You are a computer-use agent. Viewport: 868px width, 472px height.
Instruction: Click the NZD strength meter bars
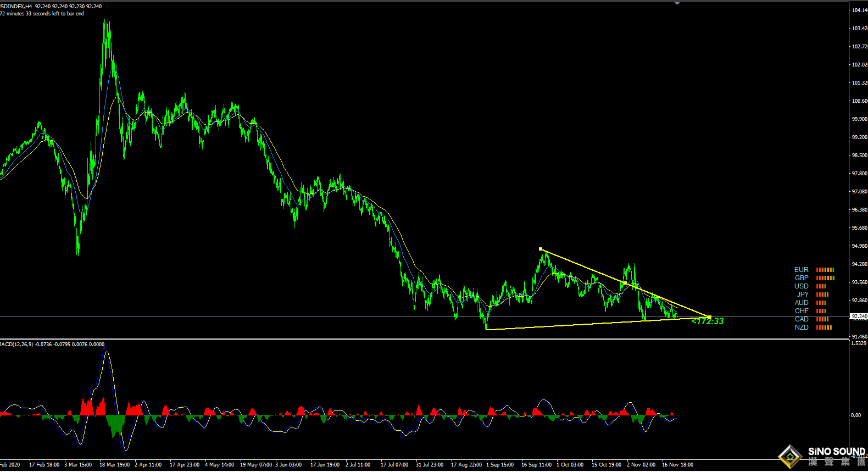824,327
